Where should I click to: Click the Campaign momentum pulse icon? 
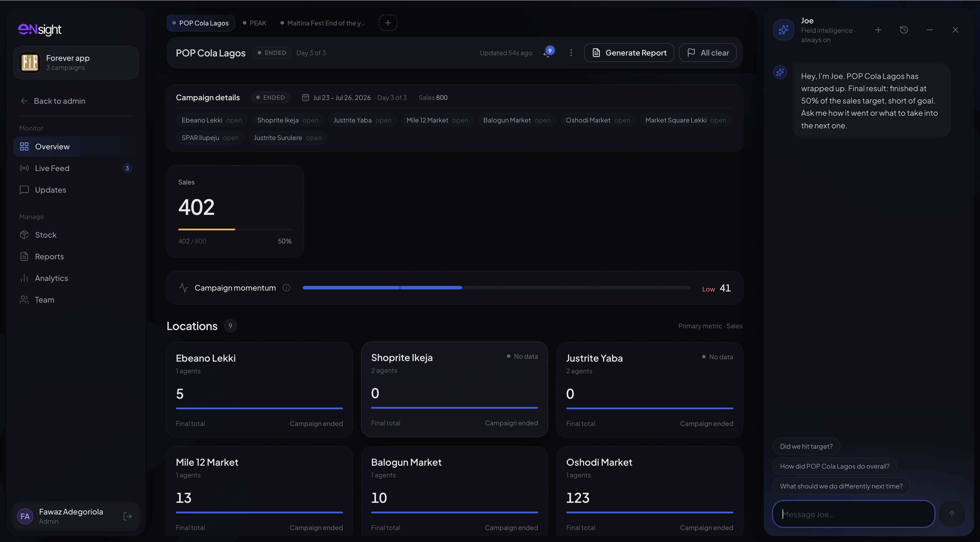click(183, 288)
